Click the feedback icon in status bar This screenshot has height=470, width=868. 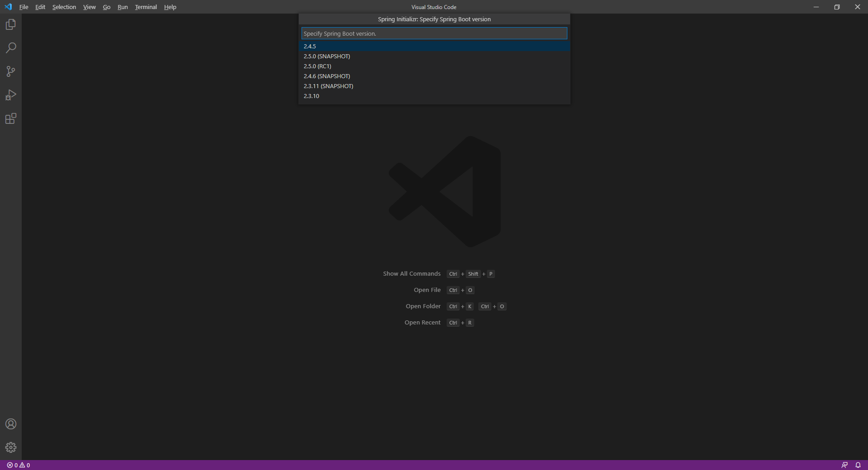(844, 465)
